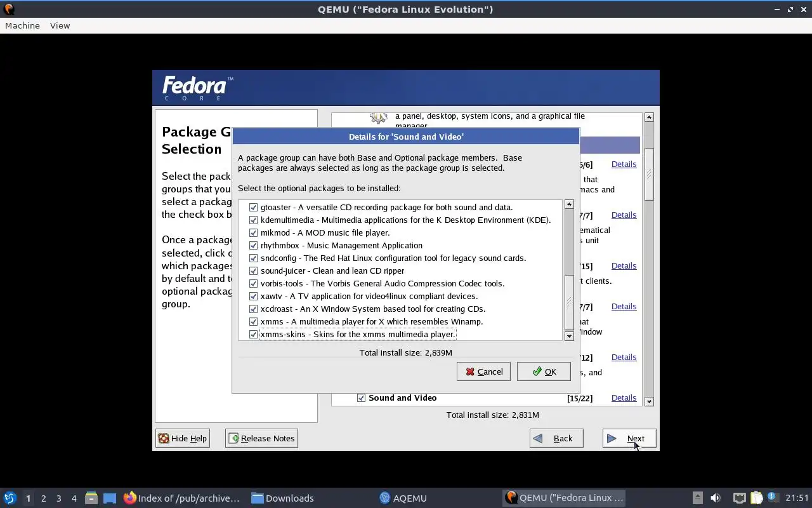Viewport: 812px width, 508px height.
Task: Click the volume speaker tray icon
Action: pyautogui.click(x=716, y=498)
